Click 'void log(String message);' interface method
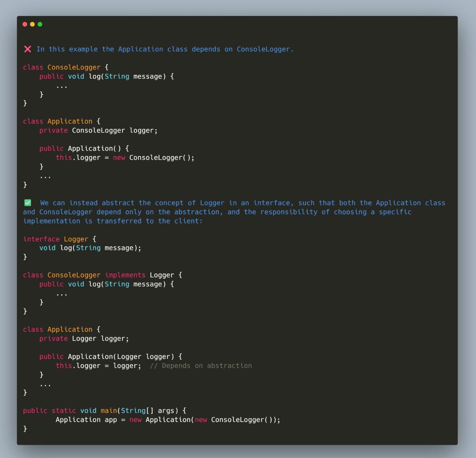 pyautogui.click(x=90, y=248)
